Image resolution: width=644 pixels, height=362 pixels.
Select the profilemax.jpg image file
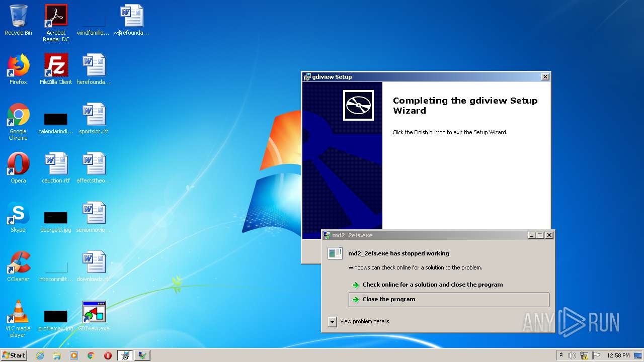[56, 320]
